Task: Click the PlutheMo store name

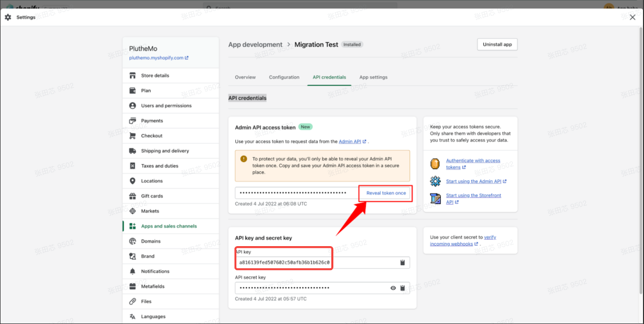Action: (x=143, y=49)
